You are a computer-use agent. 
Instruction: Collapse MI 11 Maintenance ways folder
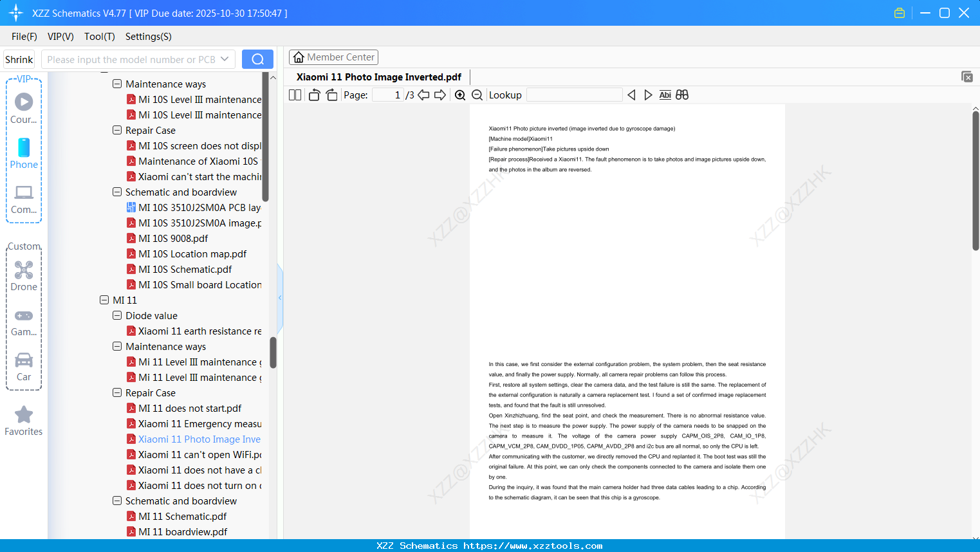tap(117, 347)
